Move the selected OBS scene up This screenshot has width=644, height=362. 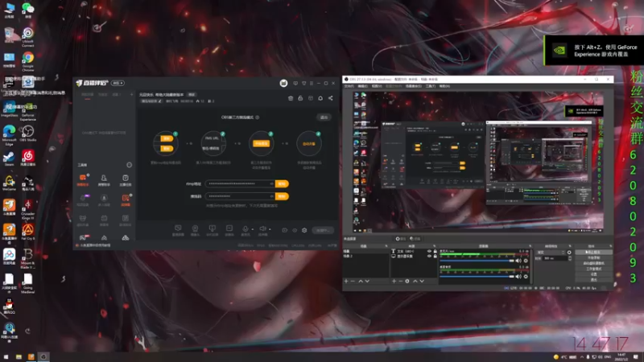(361, 281)
